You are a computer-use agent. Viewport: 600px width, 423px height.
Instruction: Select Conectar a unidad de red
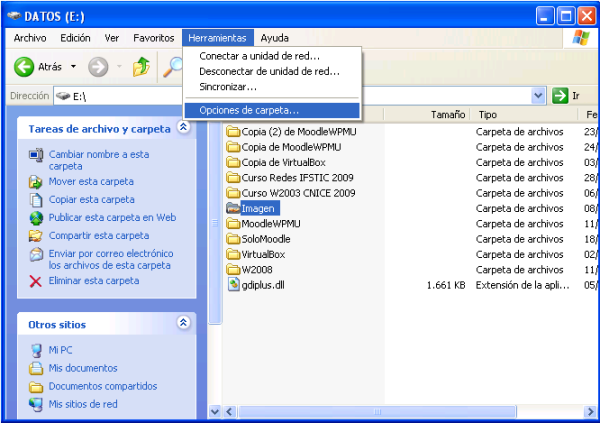click(259, 56)
